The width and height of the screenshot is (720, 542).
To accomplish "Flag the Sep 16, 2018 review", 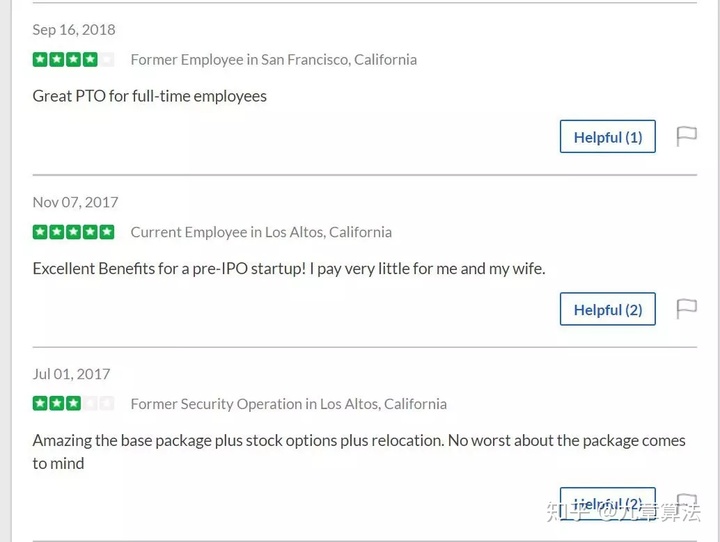I will tap(686, 136).
